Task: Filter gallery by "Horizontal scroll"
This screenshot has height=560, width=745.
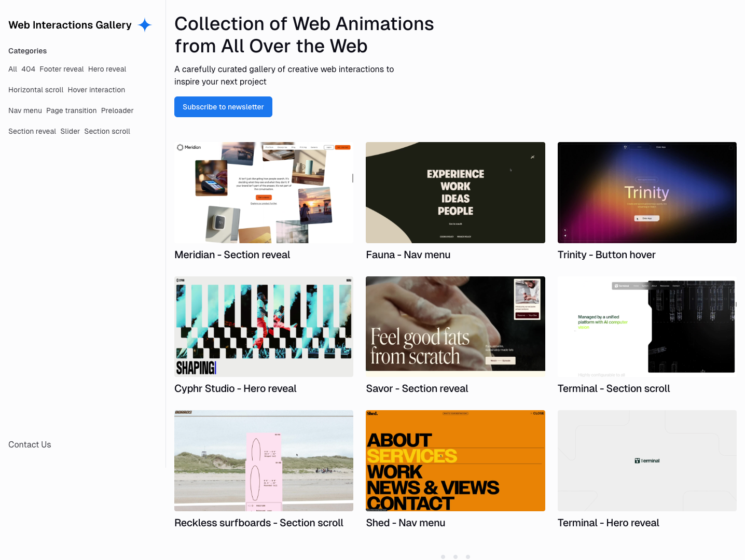Action: [x=35, y=90]
